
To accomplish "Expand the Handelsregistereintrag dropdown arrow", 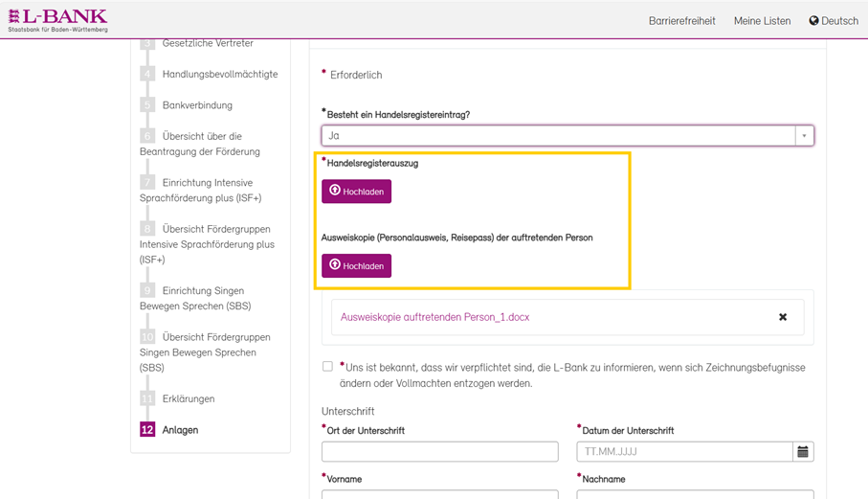I will pyautogui.click(x=804, y=136).
